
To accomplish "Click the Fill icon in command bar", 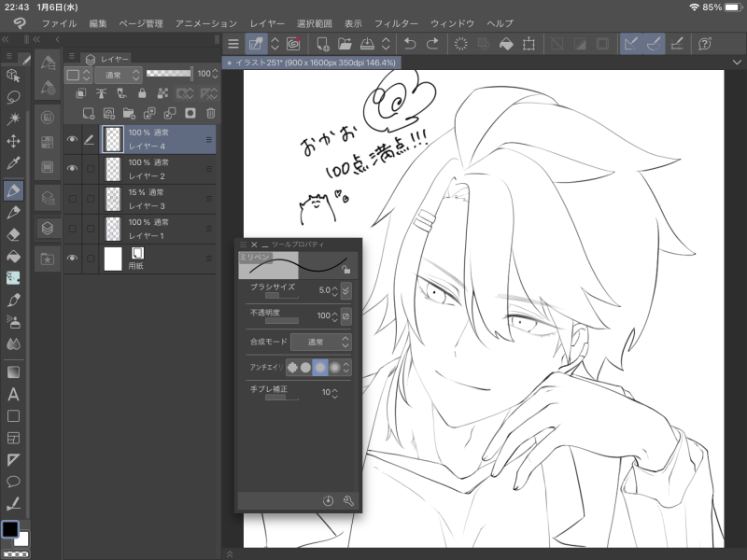I will 506,44.
